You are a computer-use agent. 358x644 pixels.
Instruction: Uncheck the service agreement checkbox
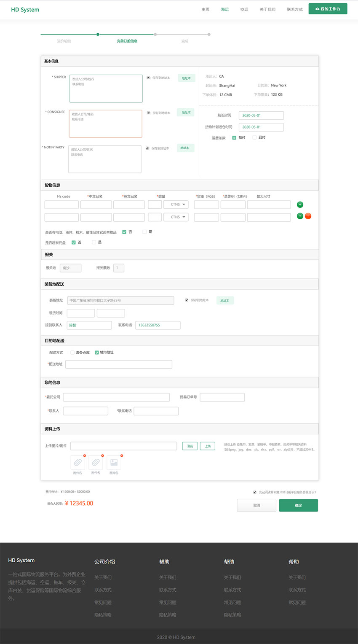click(255, 492)
